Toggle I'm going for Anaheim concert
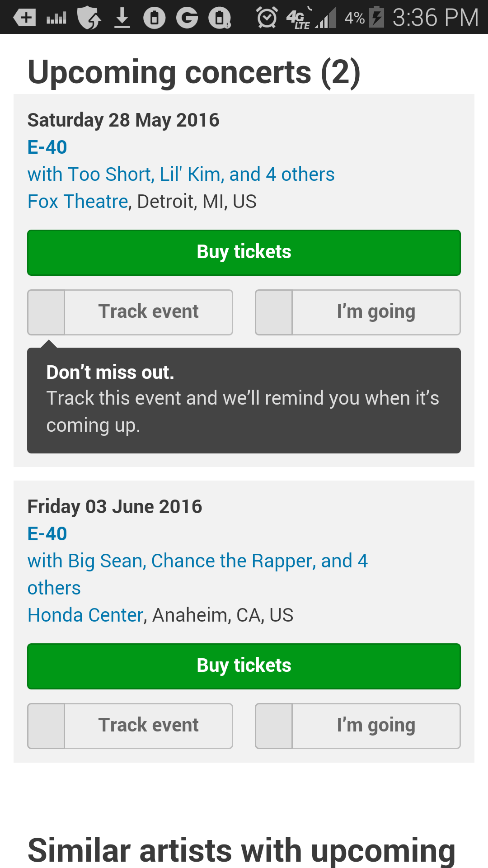This screenshot has height=868, width=488. click(x=274, y=726)
